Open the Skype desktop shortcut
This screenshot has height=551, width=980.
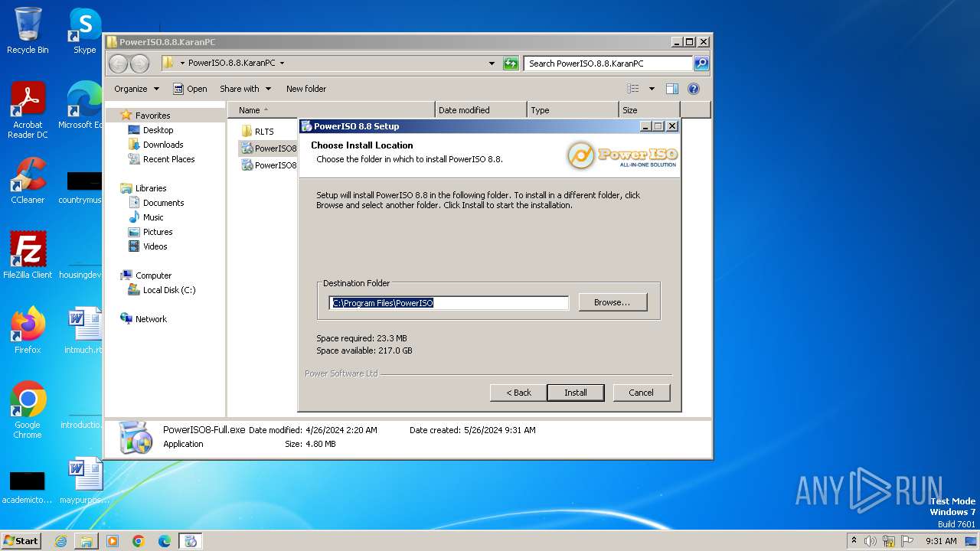coord(84,31)
